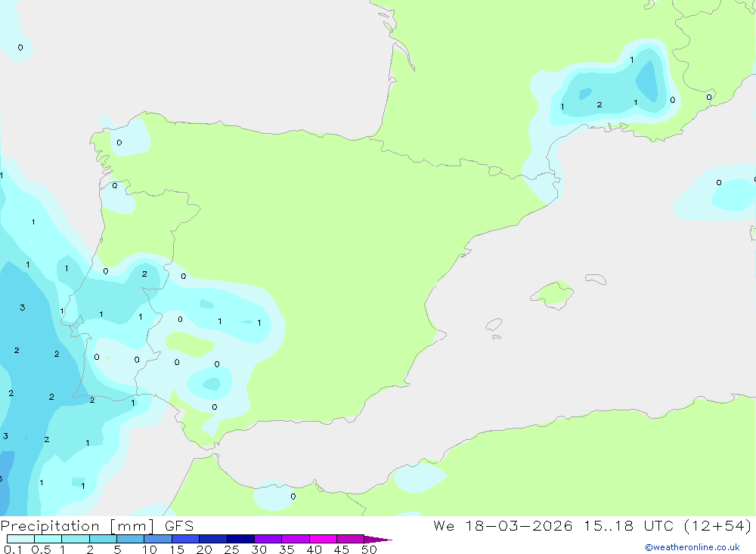Click the '0.5' legend scale label
This screenshot has height=554, width=756.
tap(41, 549)
